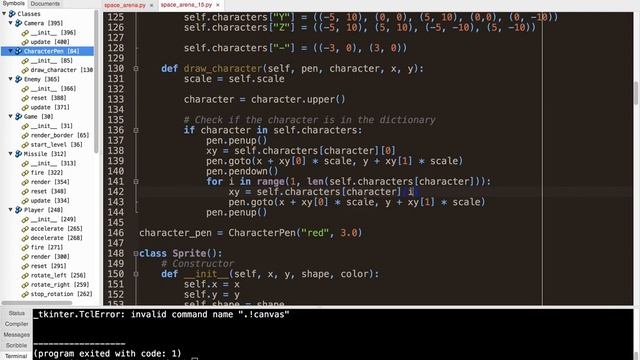The width and height of the screenshot is (640, 360).
Task: Open the Compiler message tab
Action: point(16,324)
